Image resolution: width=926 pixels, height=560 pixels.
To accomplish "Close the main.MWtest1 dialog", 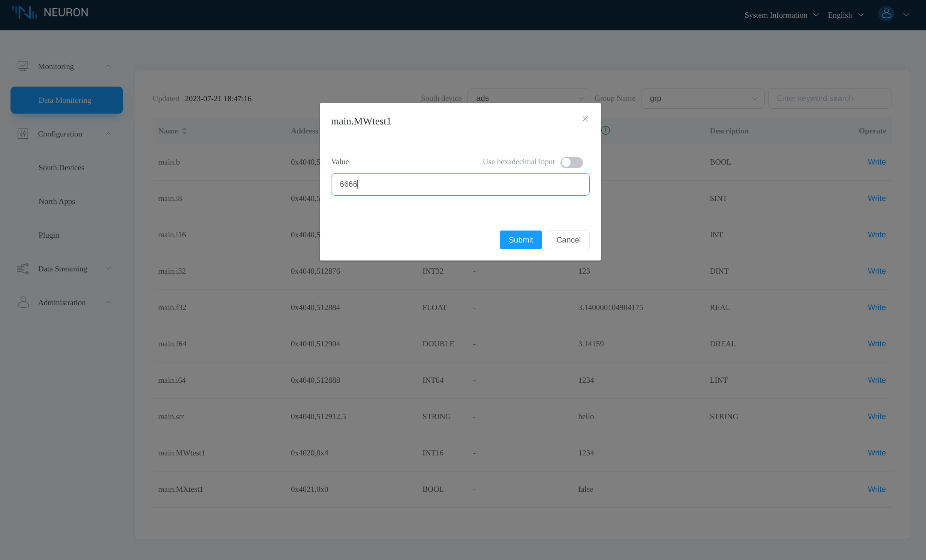I will (585, 119).
